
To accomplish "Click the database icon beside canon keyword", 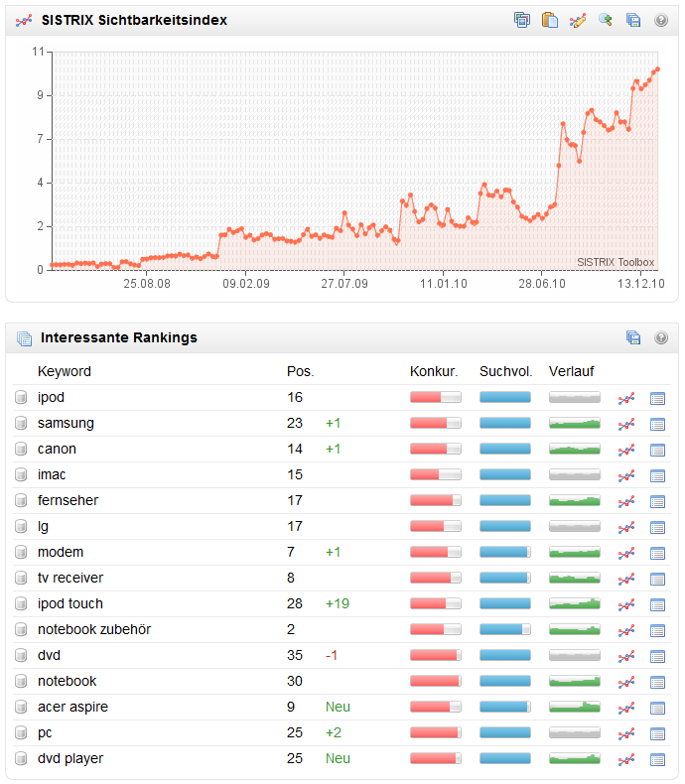I will (22, 450).
